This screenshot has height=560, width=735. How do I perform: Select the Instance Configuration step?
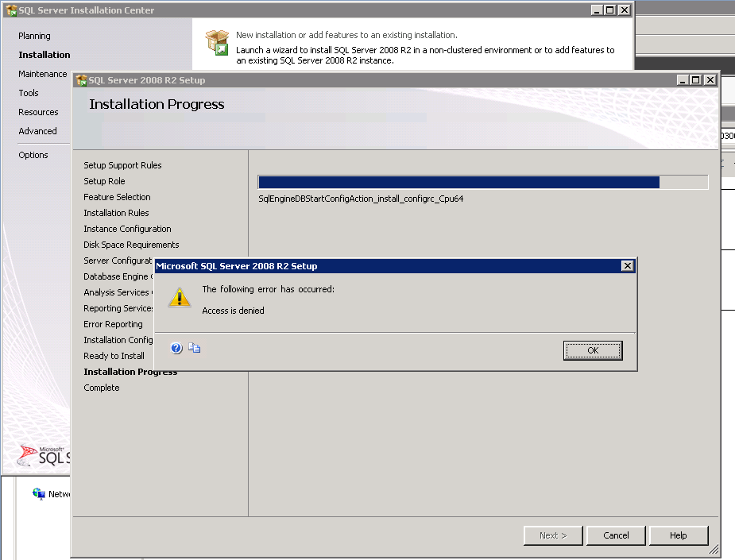click(127, 229)
